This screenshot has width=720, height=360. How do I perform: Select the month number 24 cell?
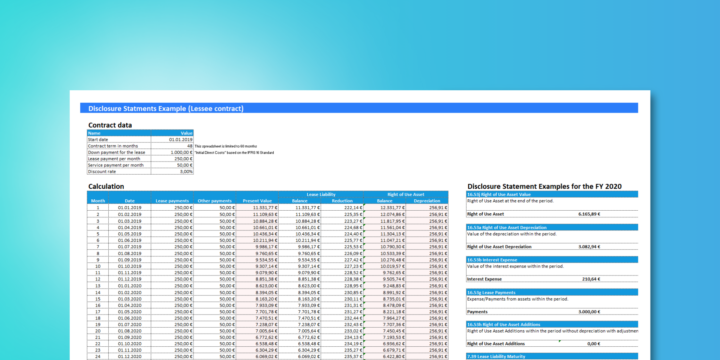pos(98,357)
